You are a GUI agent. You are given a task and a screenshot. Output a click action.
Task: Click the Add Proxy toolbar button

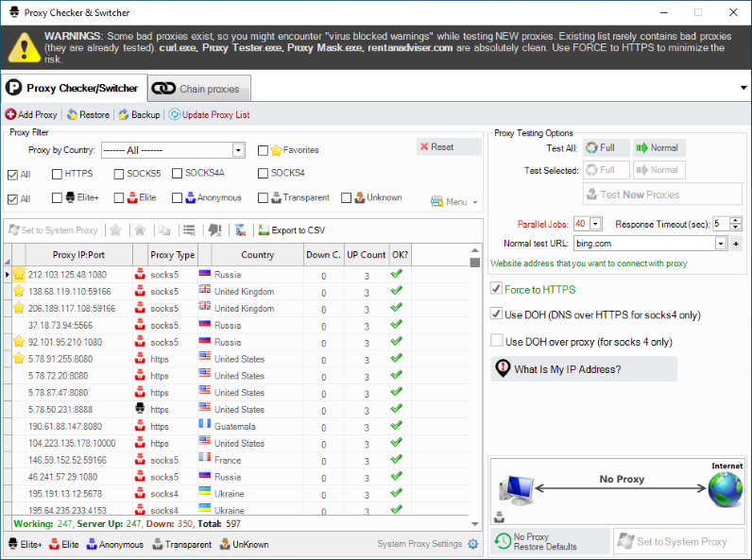pos(31,114)
